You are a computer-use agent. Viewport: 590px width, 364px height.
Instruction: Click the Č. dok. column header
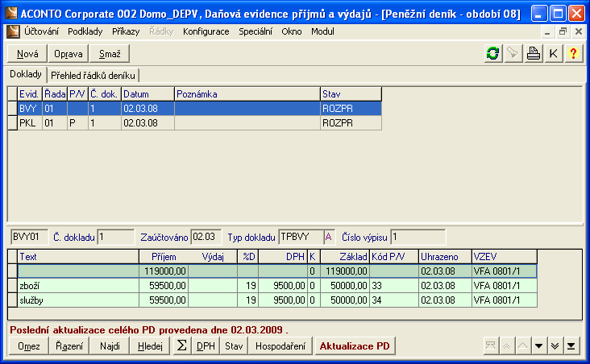point(105,94)
